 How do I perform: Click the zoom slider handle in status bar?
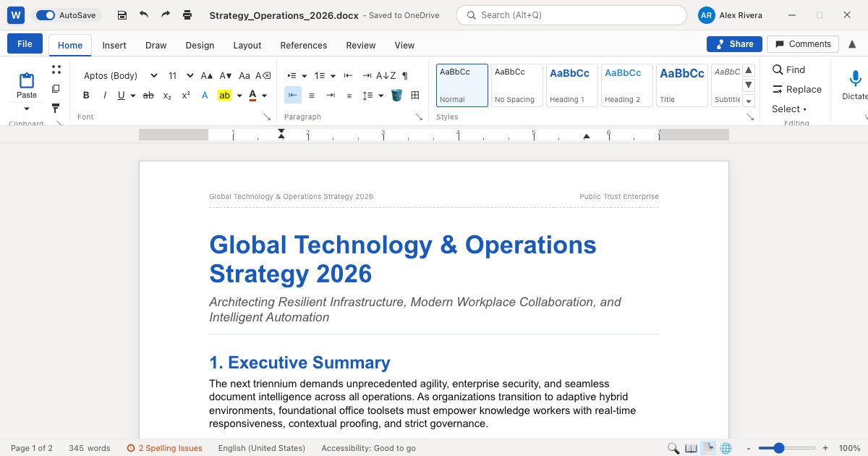tap(779, 448)
